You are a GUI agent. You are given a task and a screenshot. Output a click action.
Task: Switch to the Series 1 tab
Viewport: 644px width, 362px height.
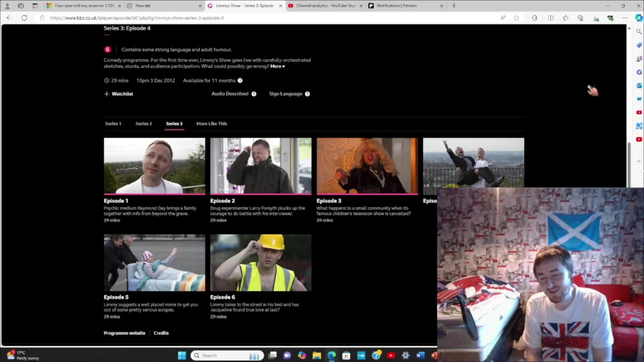(x=113, y=124)
